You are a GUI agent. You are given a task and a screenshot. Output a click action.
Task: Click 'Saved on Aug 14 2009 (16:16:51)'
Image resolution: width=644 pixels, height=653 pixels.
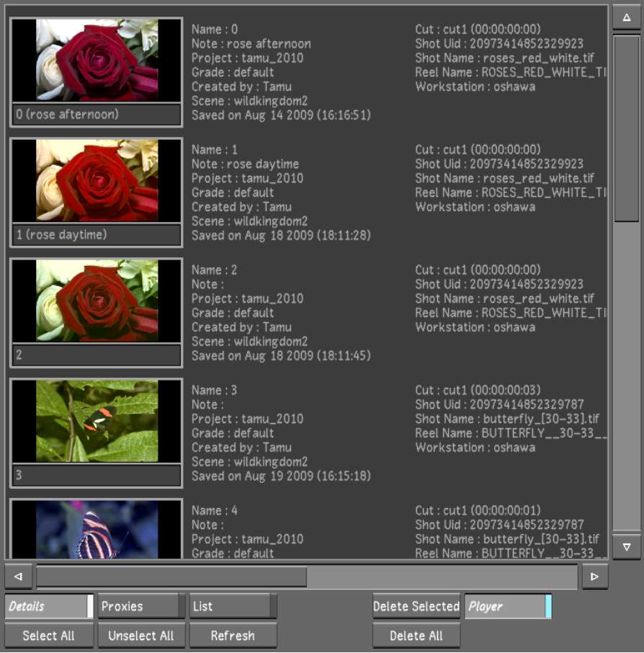(281, 115)
